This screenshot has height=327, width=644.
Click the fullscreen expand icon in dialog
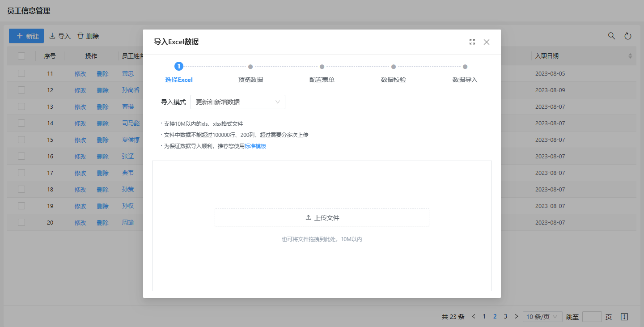(472, 42)
